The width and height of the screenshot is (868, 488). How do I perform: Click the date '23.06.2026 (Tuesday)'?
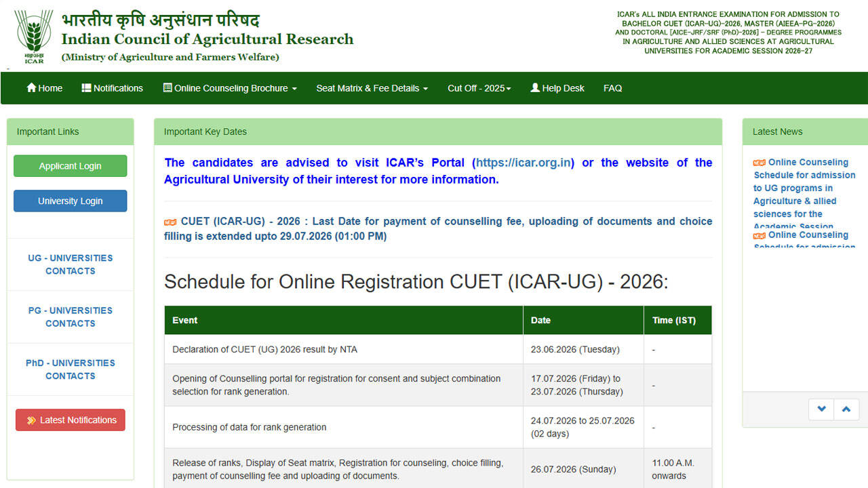tap(575, 350)
